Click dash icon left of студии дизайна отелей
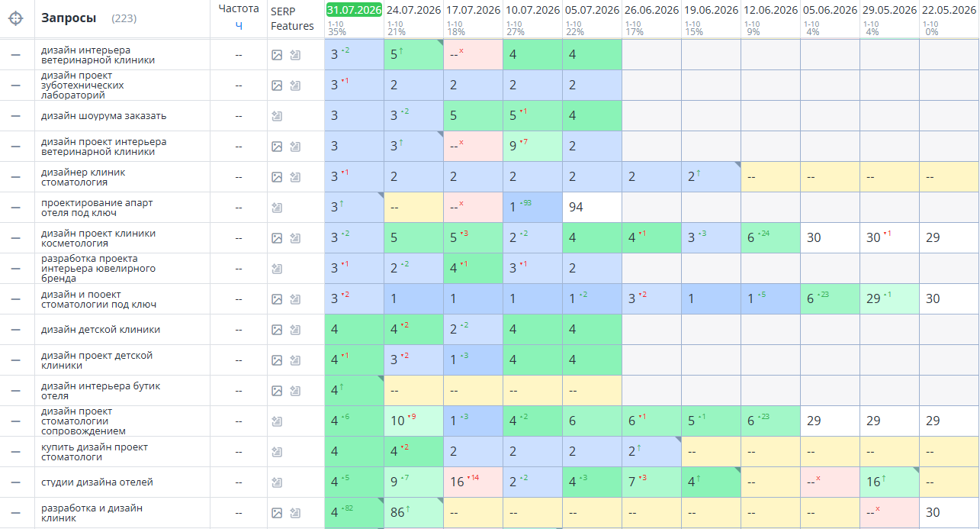The image size is (980, 529). click(x=15, y=482)
